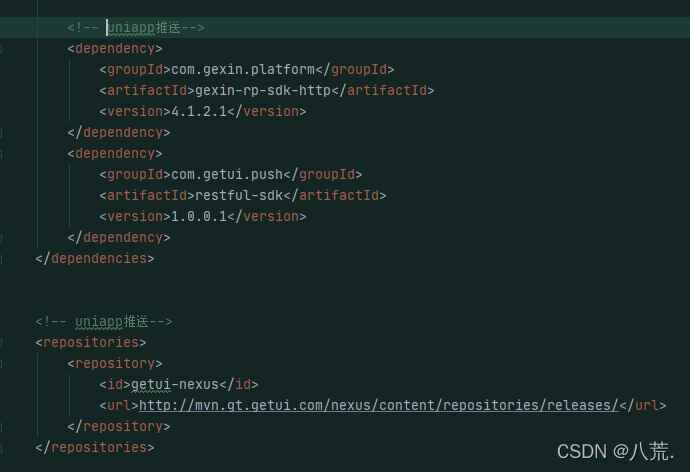Click the closing dependency tag below version 4.1.2.1
The height and width of the screenshot is (472, 690).
point(119,132)
